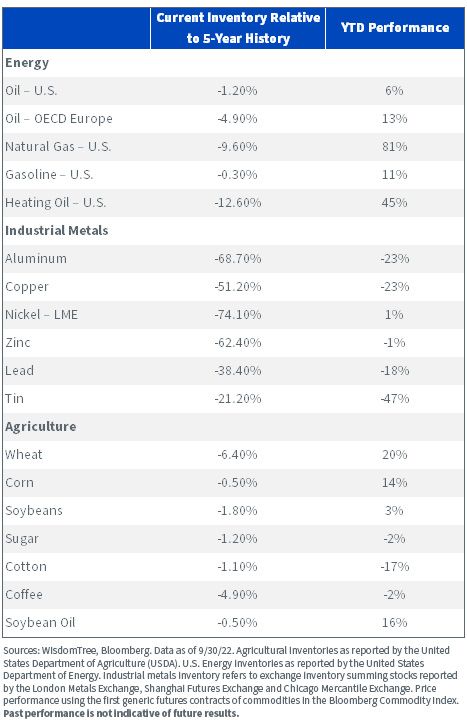Select Nickel – LME inventory value -74.10%

coord(238,315)
